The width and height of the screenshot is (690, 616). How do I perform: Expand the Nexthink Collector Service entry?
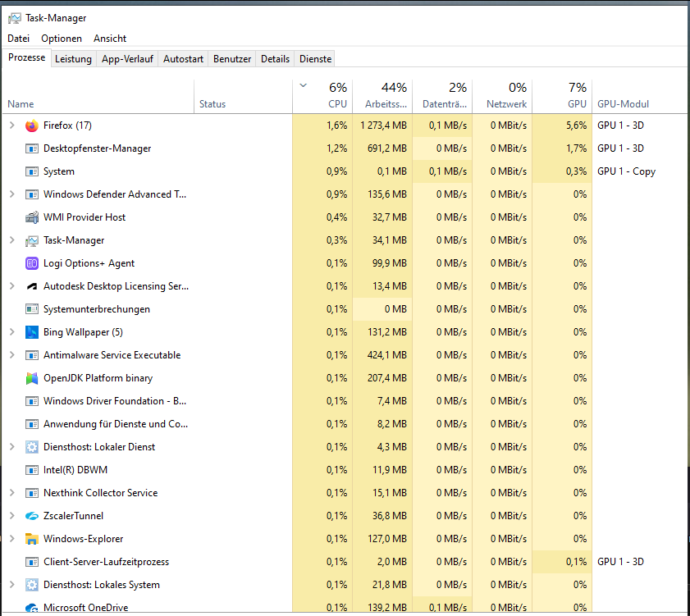12,492
